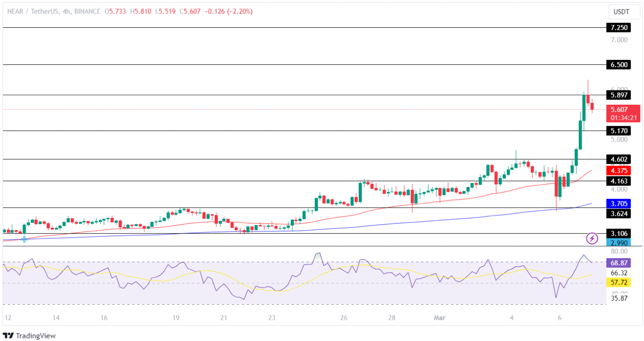Select the 5.170 price level label
Image resolution: width=644 pixels, height=341 pixels.
click(x=619, y=131)
